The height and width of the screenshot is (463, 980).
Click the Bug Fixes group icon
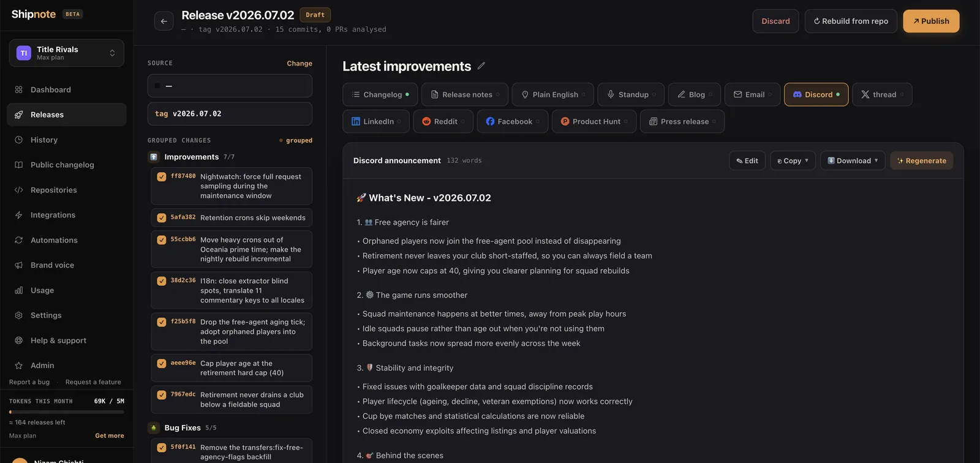coord(154,427)
